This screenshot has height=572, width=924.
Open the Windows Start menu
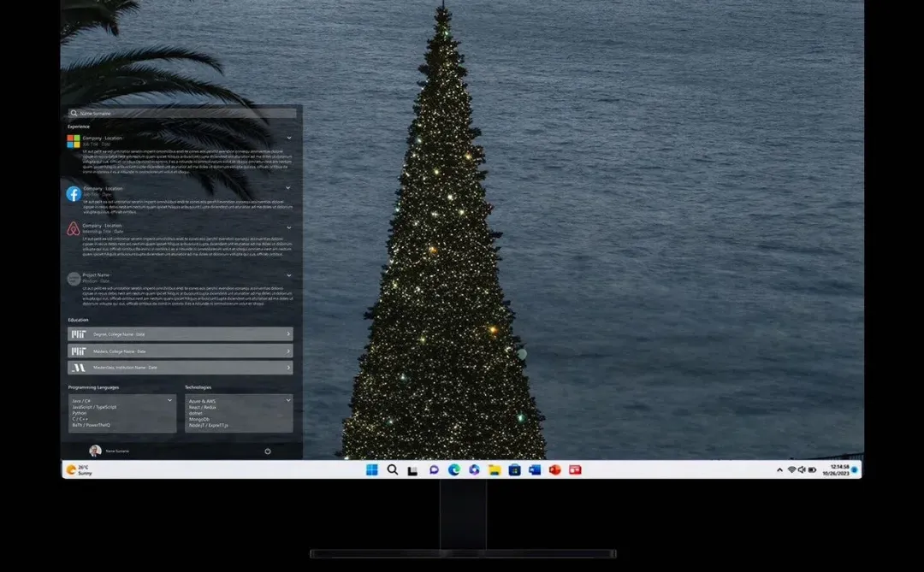(372, 469)
